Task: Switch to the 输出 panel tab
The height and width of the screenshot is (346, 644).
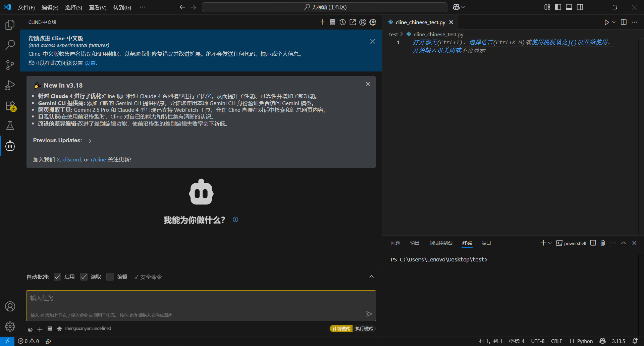Action: pyautogui.click(x=415, y=243)
